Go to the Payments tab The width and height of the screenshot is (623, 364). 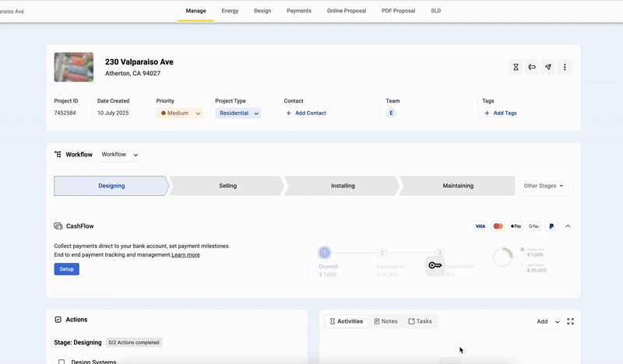coord(299,11)
